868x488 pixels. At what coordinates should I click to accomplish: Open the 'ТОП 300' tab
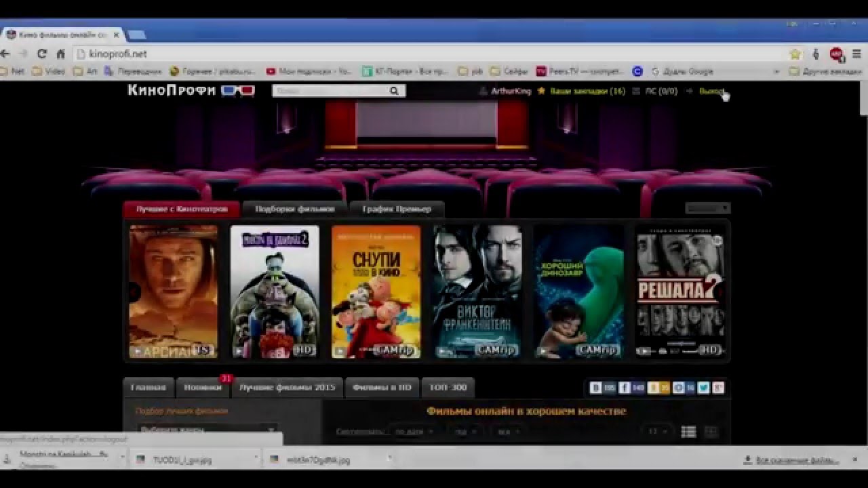pos(448,388)
